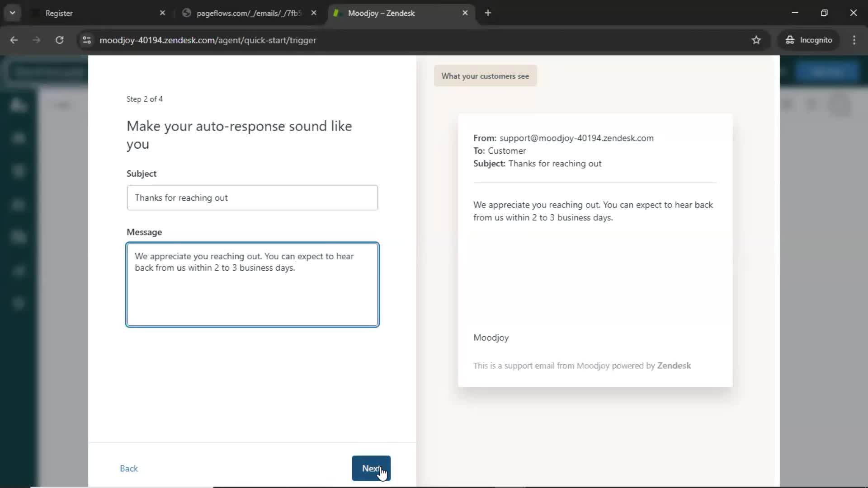Click the 'Moodjoy' signature in preview
The image size is (868, 488).
[491, 338]
